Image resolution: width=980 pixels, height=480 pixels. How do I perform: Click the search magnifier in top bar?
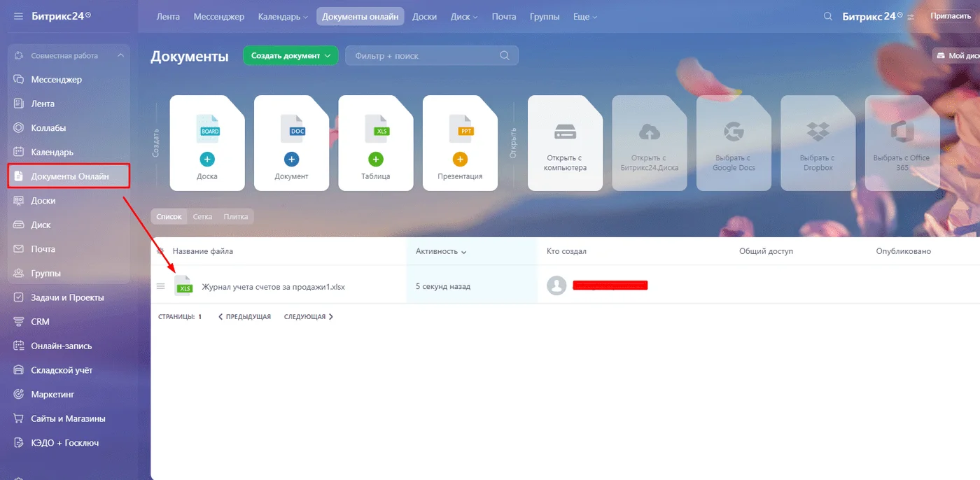(x=828, y=16)
